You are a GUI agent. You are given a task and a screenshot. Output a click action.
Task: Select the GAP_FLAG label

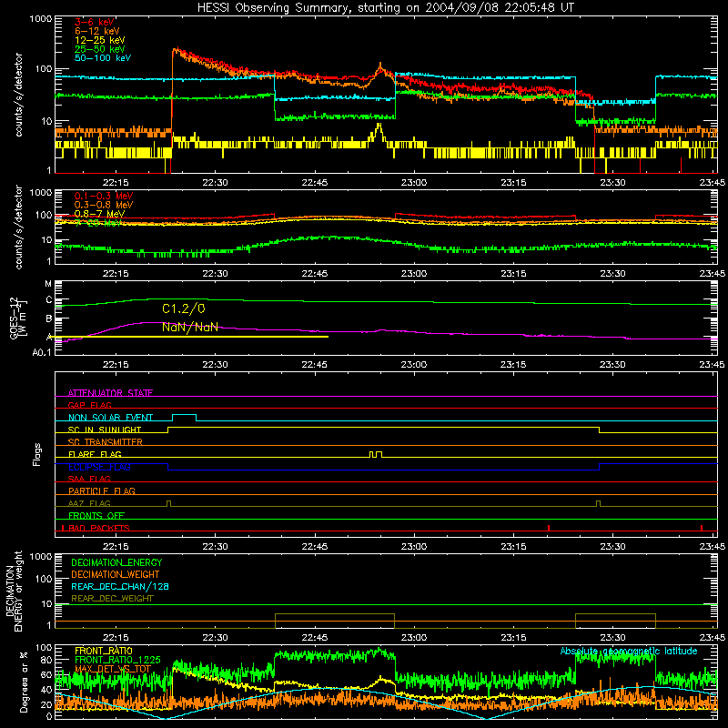point(89,405)
